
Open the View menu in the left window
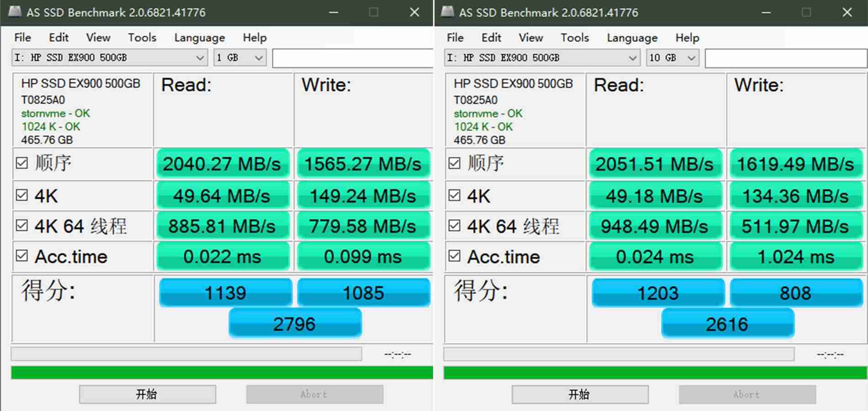tap(98, 37)
